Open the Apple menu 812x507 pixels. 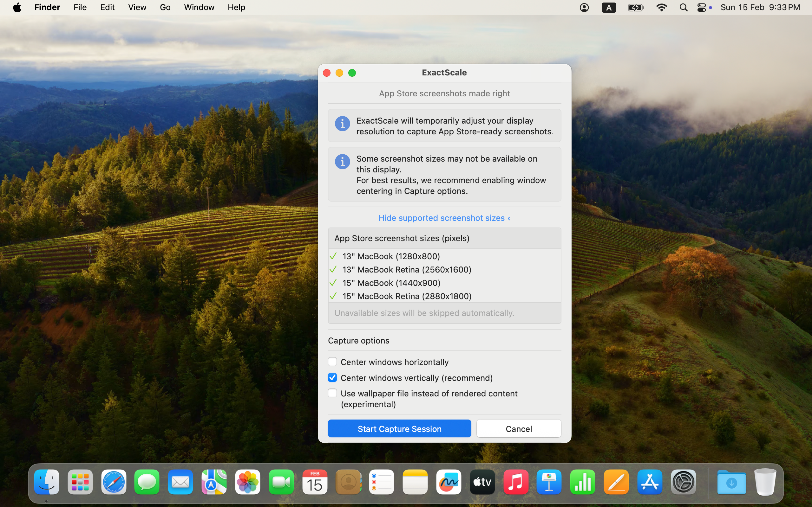point(17,7)
